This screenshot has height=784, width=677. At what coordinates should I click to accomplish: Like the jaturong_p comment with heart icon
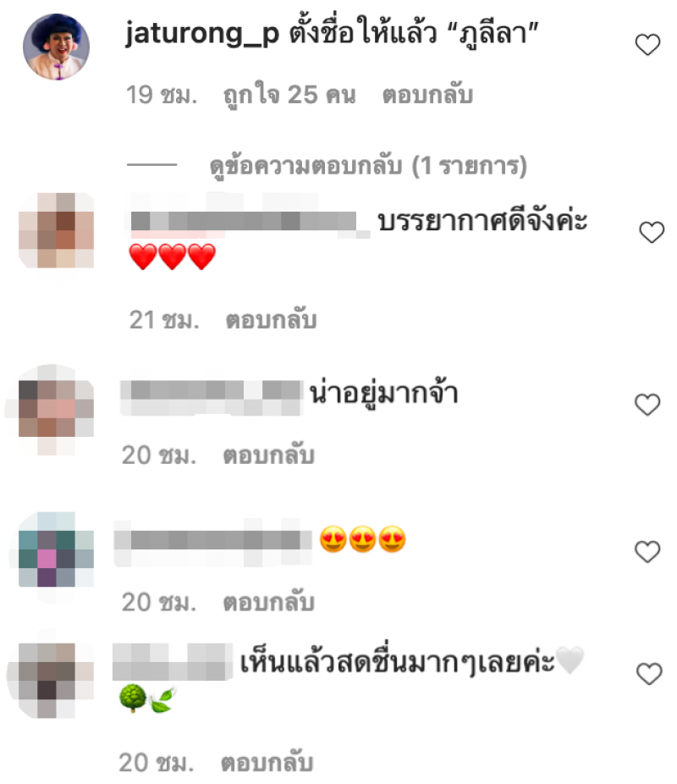[647, 45]
